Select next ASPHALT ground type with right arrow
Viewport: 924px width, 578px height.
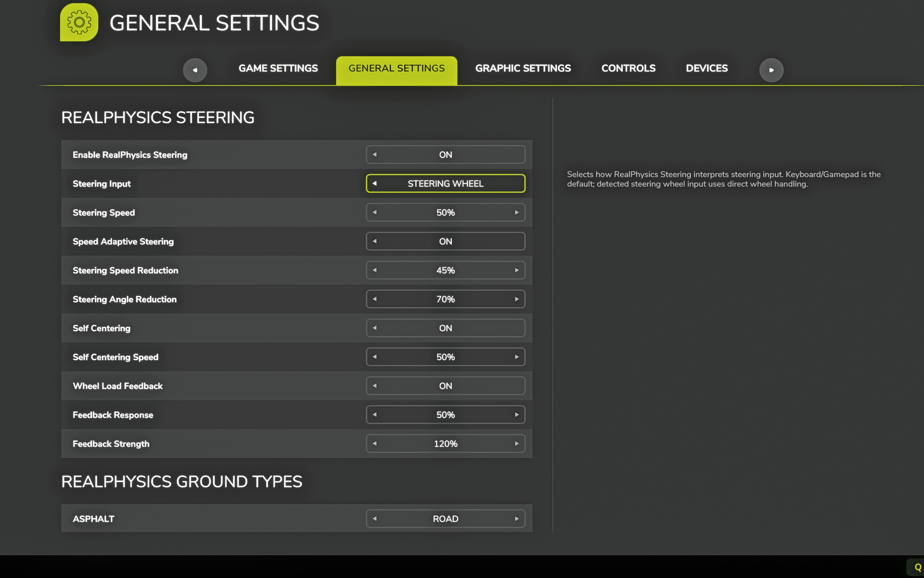tap(517, 519)
